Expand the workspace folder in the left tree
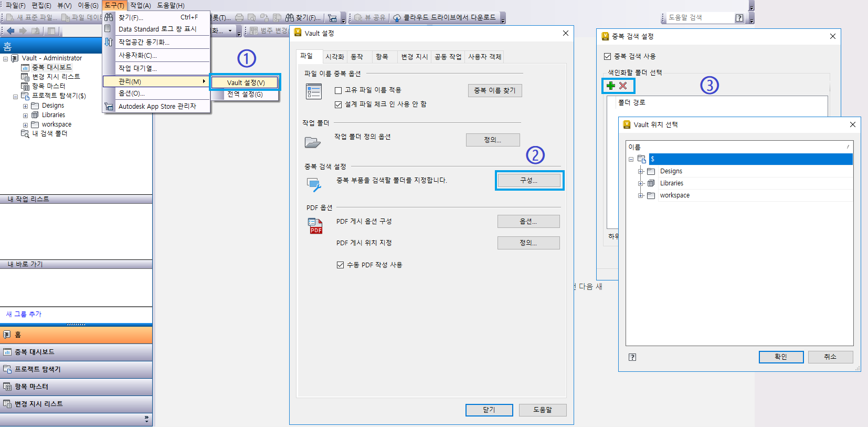The height and width of the screenshot is (427, 868). click(x=25, y=125)
